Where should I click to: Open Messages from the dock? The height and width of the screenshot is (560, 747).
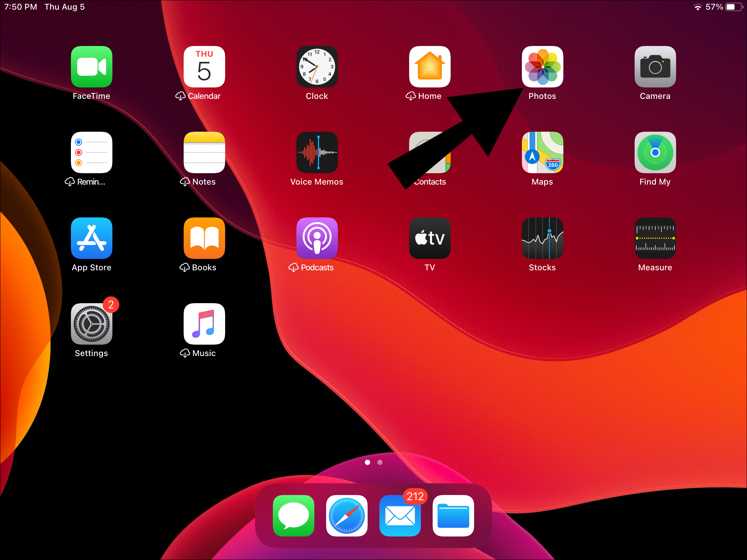tap(293, 515)
